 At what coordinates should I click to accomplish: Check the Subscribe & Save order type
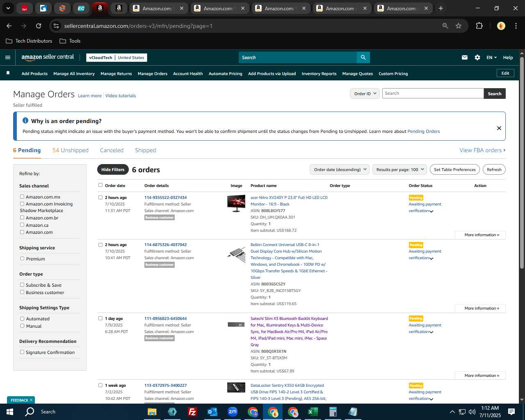[x=22, y=285]
